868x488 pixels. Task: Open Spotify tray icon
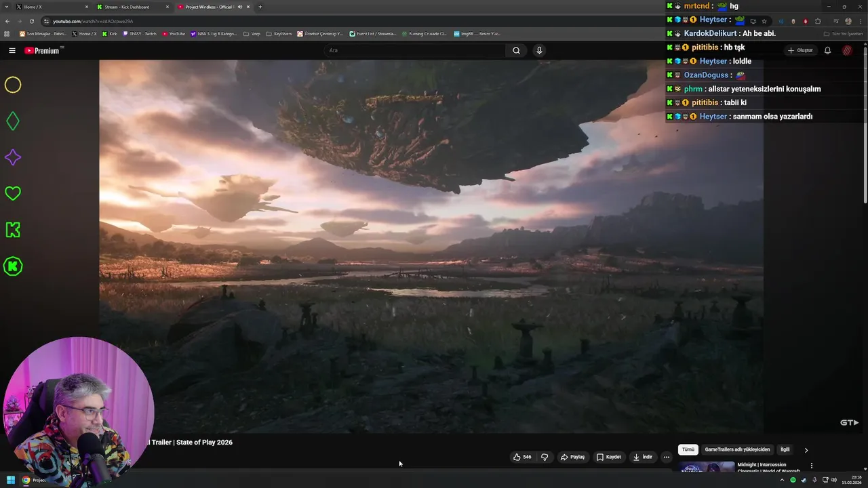[793, 480]
